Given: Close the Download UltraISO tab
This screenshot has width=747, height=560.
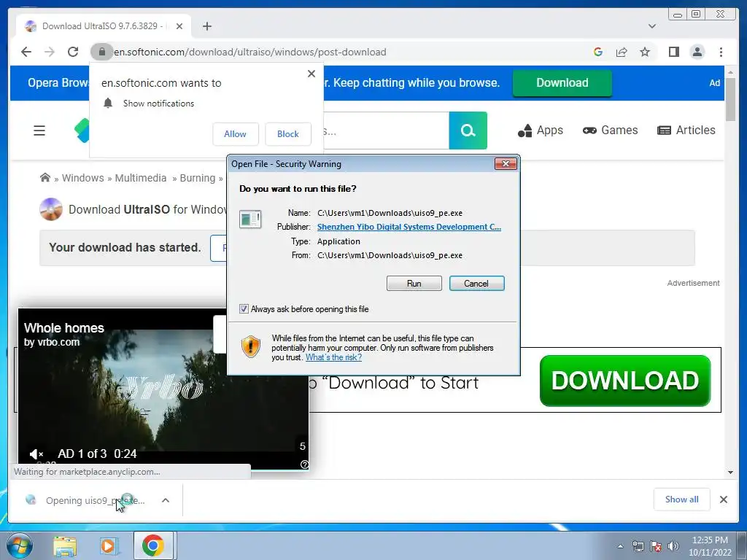Looking at the screenshot, I should click(179, 26).
